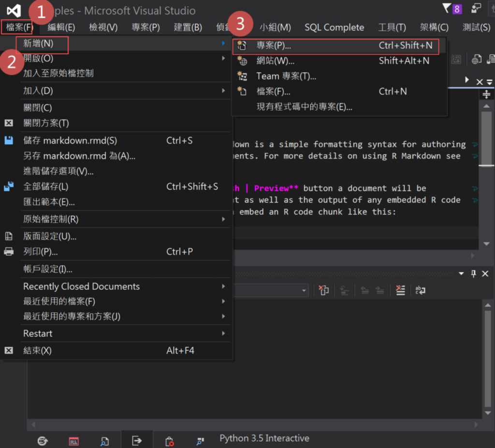Click the feedback person icon in title bar
Screen dimensions: 495x448
pyautogui.click(x=476, y=9)
